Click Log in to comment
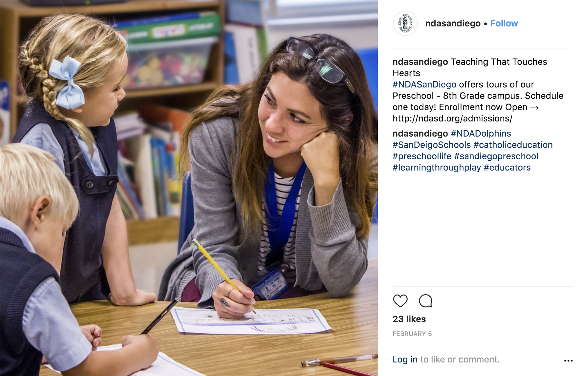This screenshot has height=376, width=588. 405,359
